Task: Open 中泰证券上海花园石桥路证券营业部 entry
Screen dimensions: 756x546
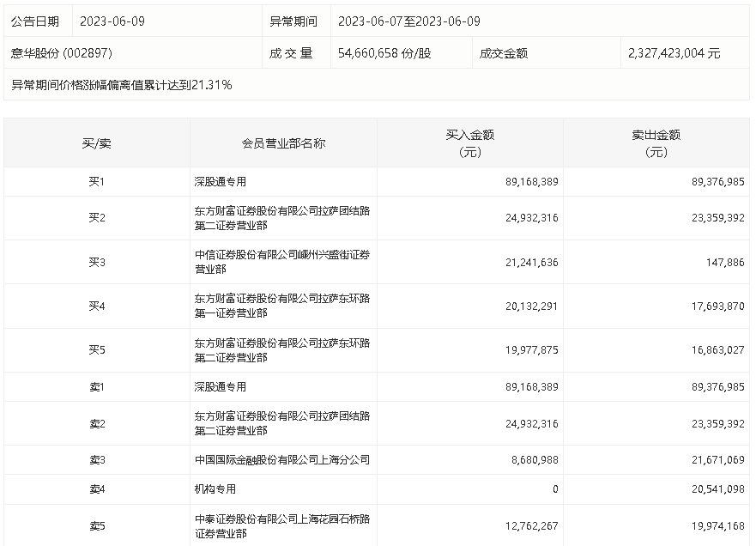Action: 281,526
